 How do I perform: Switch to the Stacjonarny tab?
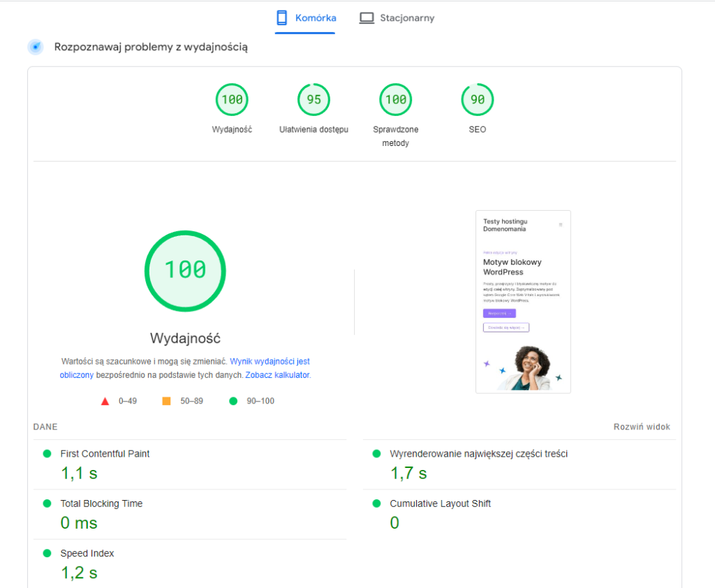pyautogui.click(x=397, y=18)
